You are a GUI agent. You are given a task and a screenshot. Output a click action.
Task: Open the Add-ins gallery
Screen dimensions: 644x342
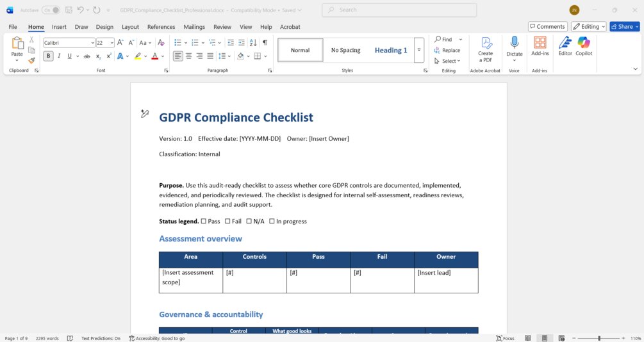(540, 46)
